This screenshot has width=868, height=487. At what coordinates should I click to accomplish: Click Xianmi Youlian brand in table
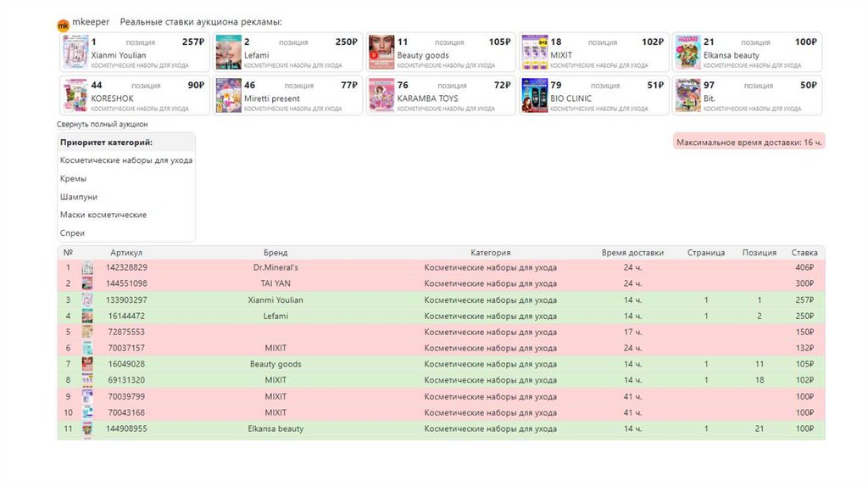(275, 300)
